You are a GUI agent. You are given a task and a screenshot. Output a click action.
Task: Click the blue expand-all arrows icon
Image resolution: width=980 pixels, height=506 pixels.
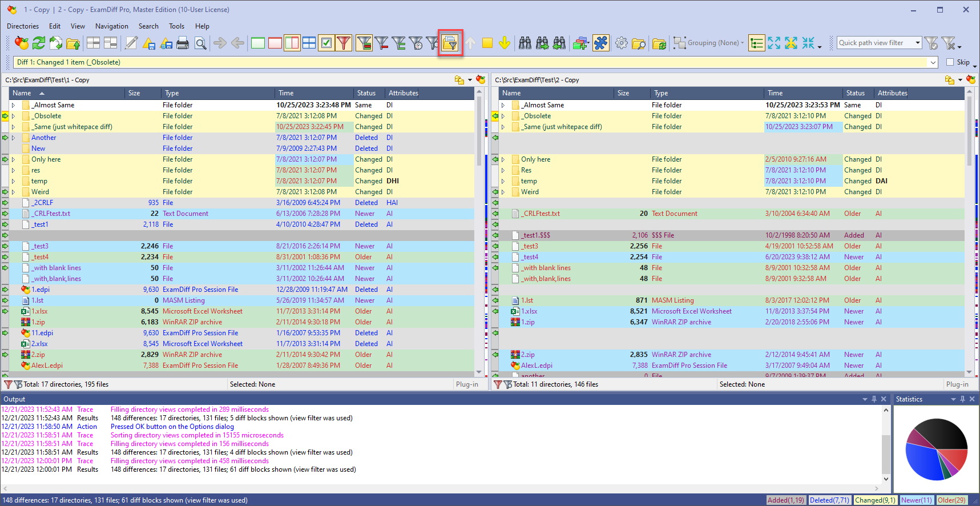pos(774,43)
